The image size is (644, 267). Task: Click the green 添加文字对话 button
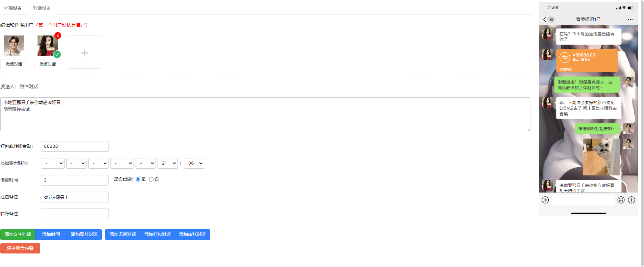point(18,235)
